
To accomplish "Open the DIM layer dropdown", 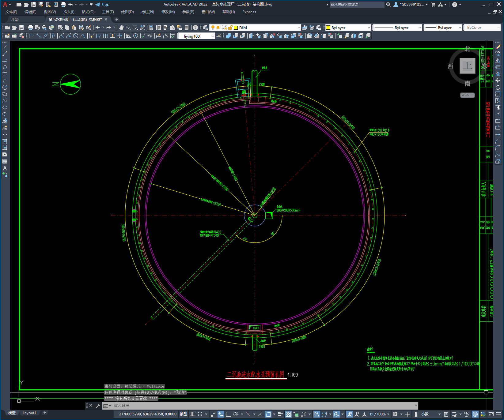I will pyautogui.click(x=299, y=28).
